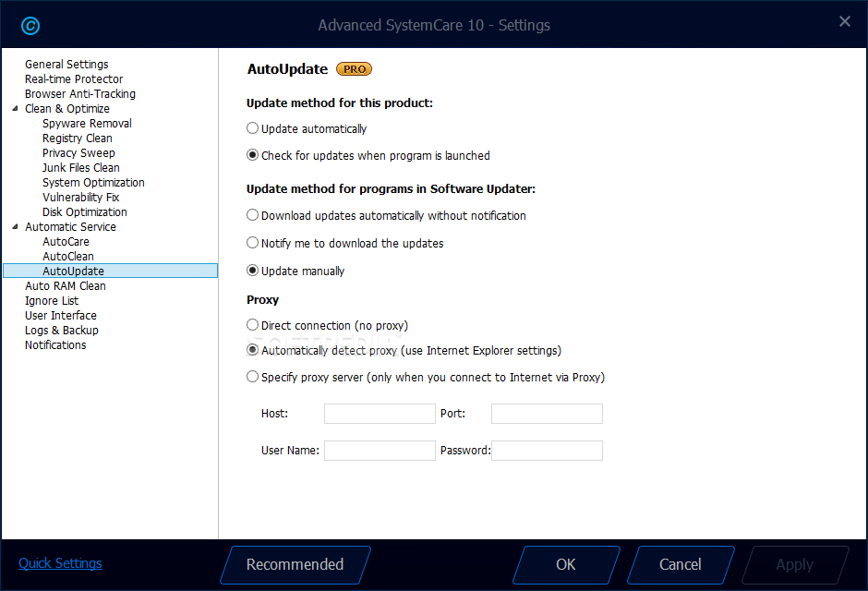This screenshot has height=591, width=868.
Task: Open Real-time Protector settings
Action: coord(74,79)
